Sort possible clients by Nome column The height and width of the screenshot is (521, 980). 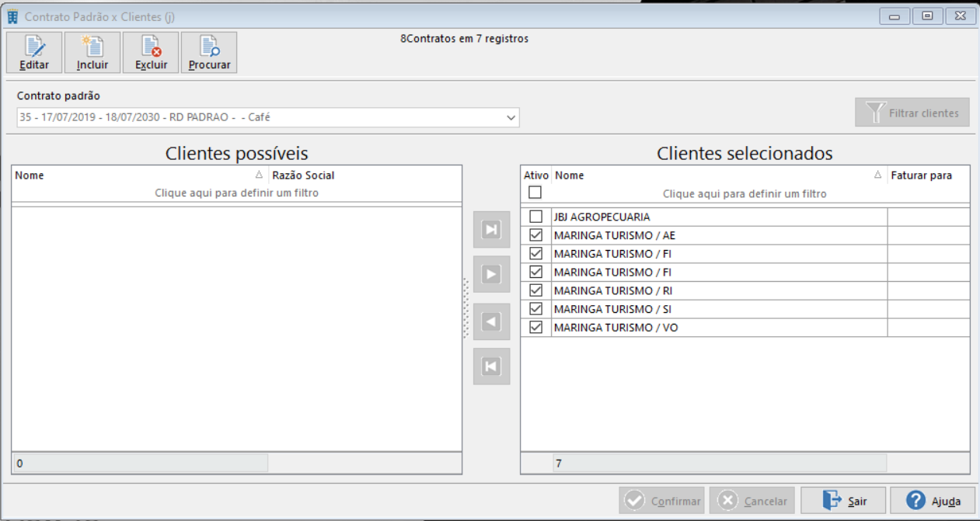coord(140,175)
